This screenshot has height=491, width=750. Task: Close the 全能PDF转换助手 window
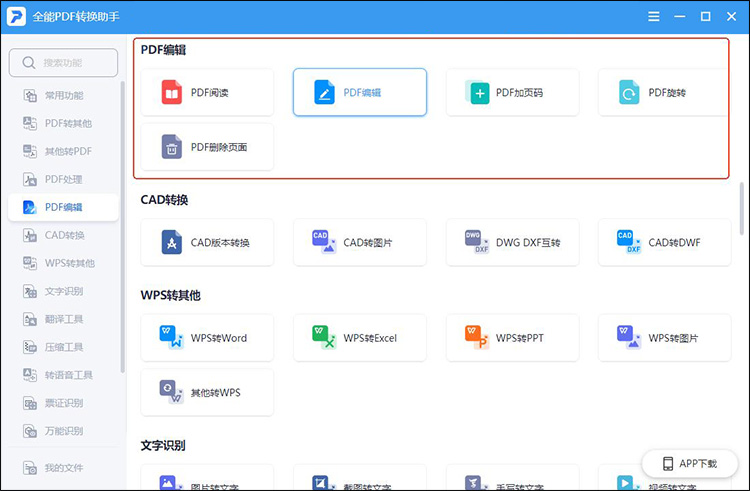[x=731, y=16]
